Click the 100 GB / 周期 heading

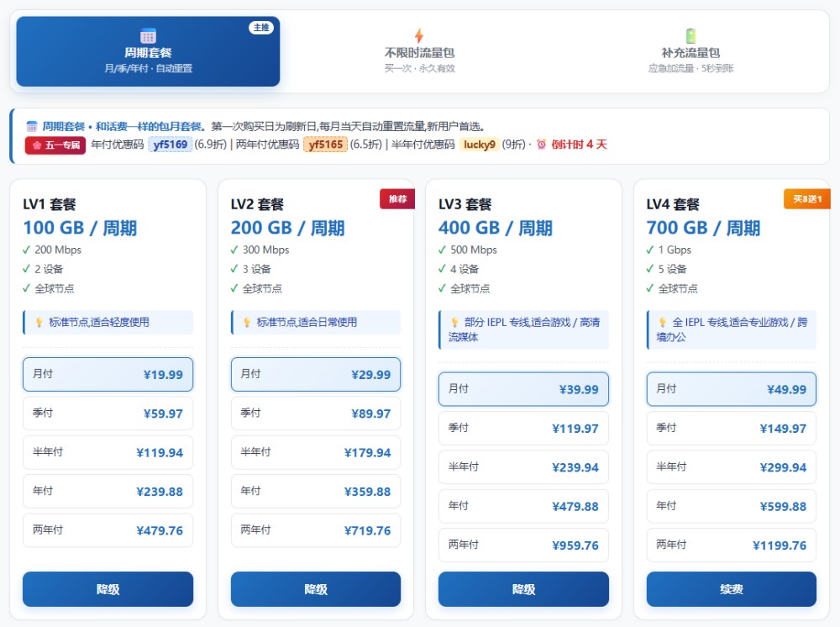click(80, 228)
